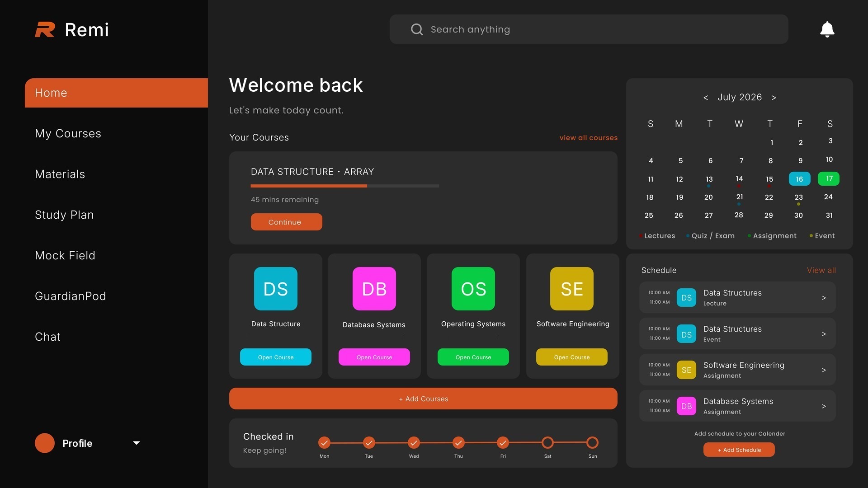Click the Remi logo icon

[x=45, y=29]
